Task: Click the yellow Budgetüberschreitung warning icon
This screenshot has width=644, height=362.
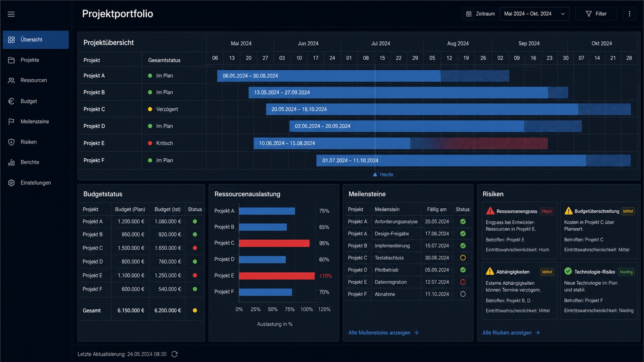Action: coord(568,211)
